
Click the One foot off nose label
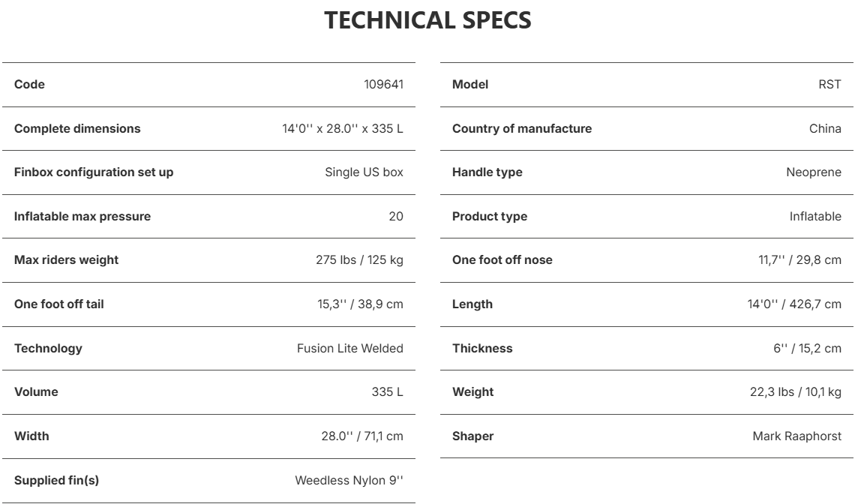coord(502,260)
